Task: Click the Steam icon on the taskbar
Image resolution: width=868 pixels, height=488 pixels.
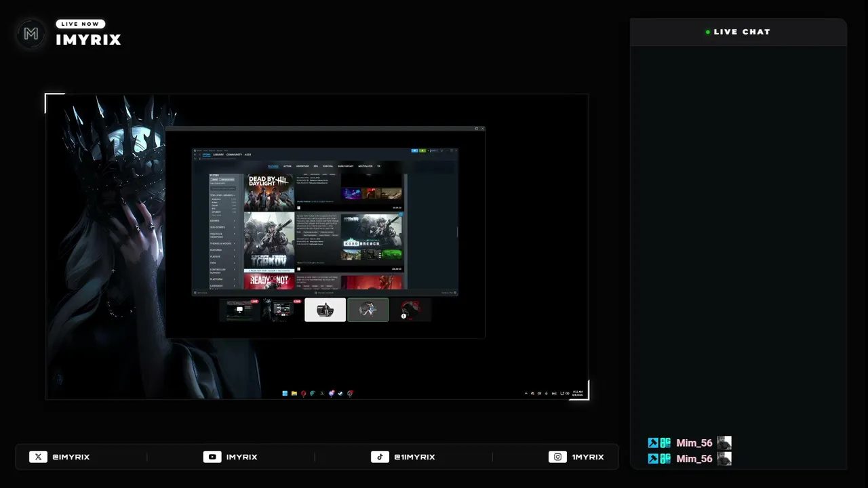Action: pos(340,393)
